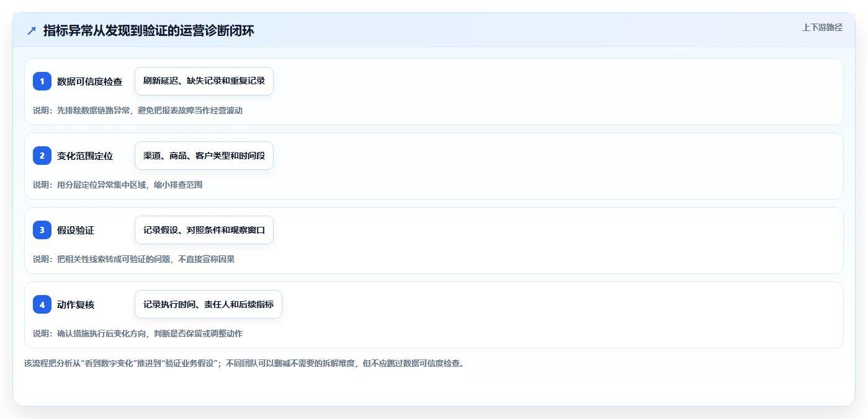Click the step 3 number badge
The width and height of the screenshot is (868, 419).
42,230
